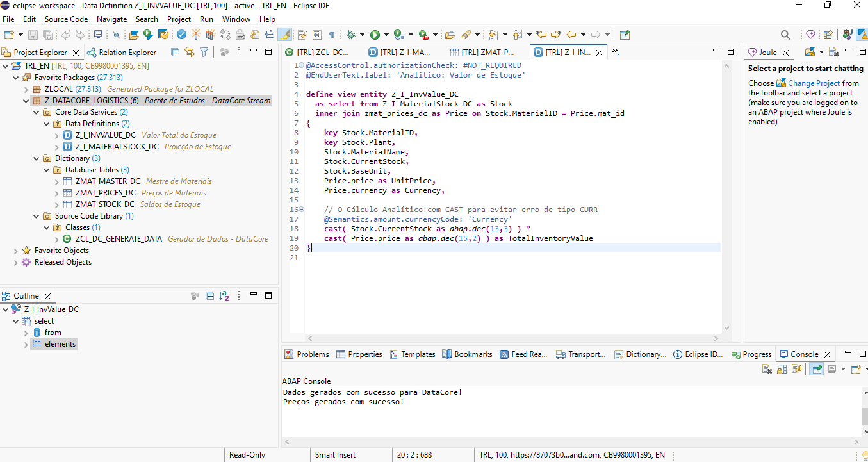Open the Debug bug icon in toolbar

tap(350, 35)
